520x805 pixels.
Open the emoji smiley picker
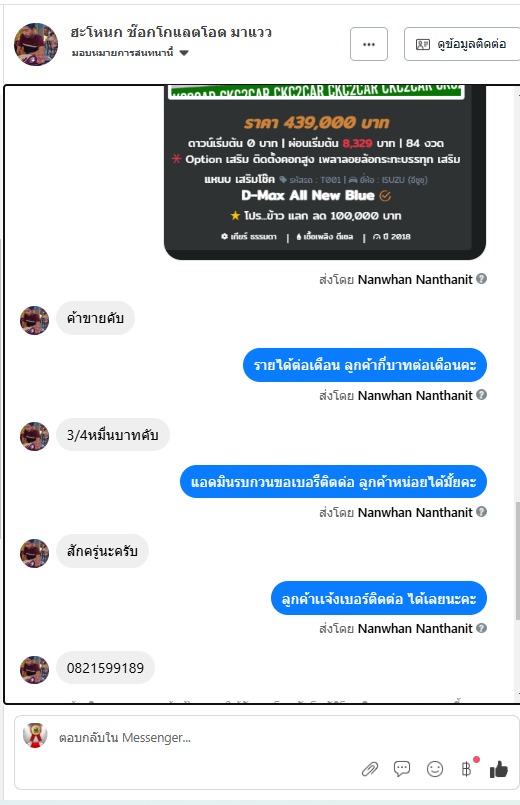[x=435, y=769]
